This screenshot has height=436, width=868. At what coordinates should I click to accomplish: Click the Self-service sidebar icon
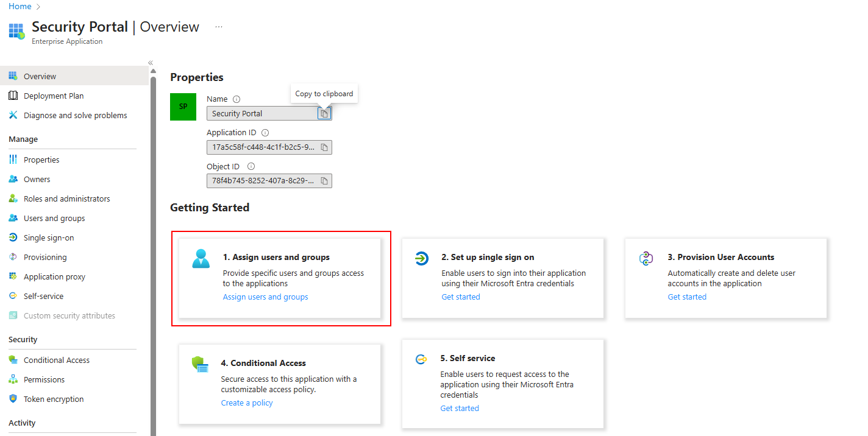13,296
